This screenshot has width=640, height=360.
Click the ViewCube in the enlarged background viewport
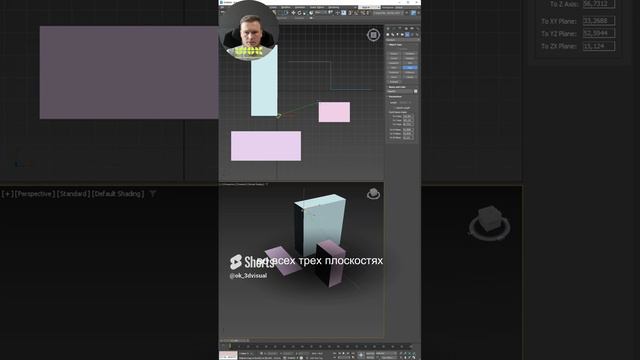[x=489, y=222]
